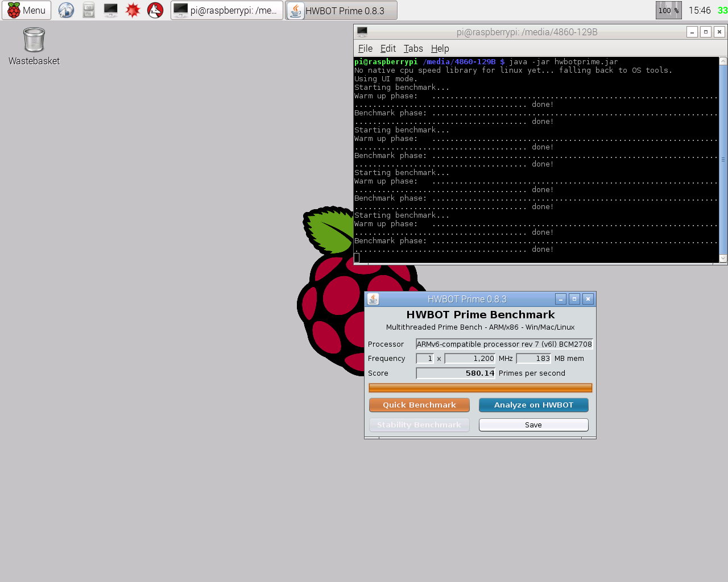
Task: Switch to the pi@raspberrypi terminal taskbar button
Action: tap(226, 10)
